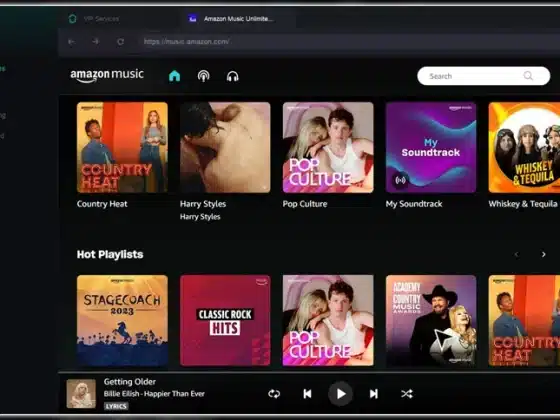Open the library headphones icon
Viewport: 560px width, 420px height.
(232, 76)
